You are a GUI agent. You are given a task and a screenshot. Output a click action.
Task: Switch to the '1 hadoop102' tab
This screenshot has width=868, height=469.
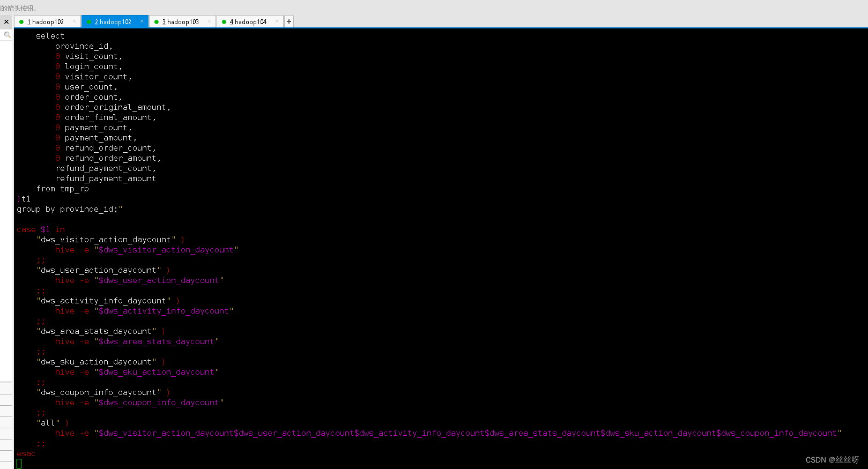(x=46, y=22)
